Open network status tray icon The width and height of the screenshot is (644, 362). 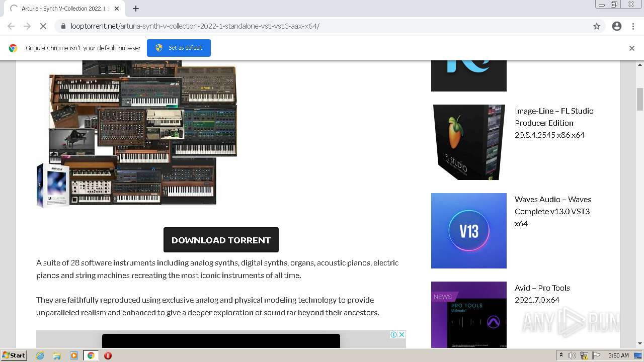[x=584, y=355]
